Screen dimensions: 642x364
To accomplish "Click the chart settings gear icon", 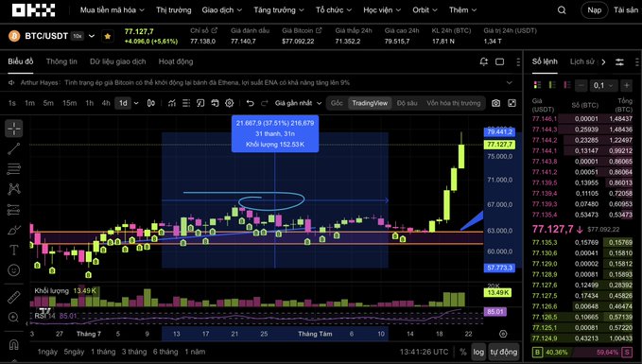I will point(229,103).
